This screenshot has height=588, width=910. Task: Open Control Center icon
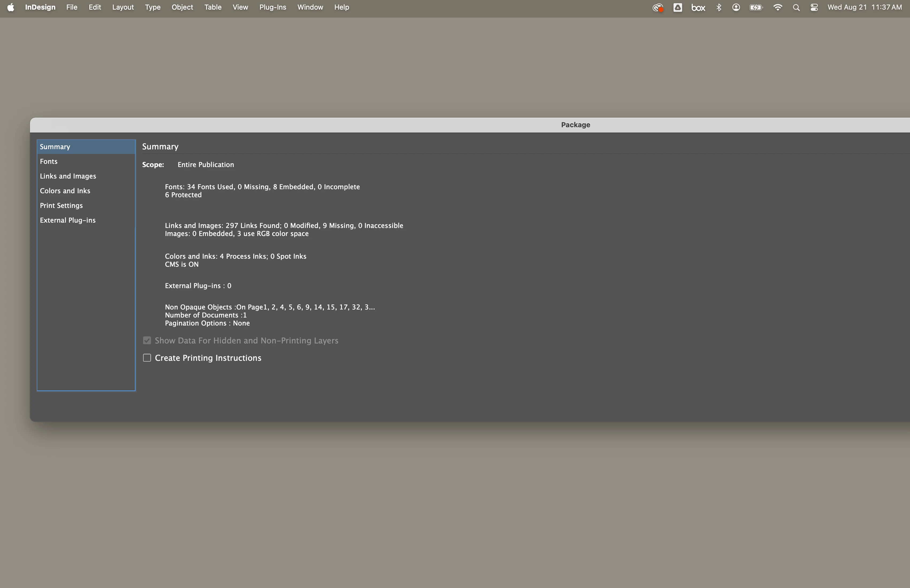[x=814, y=7]
